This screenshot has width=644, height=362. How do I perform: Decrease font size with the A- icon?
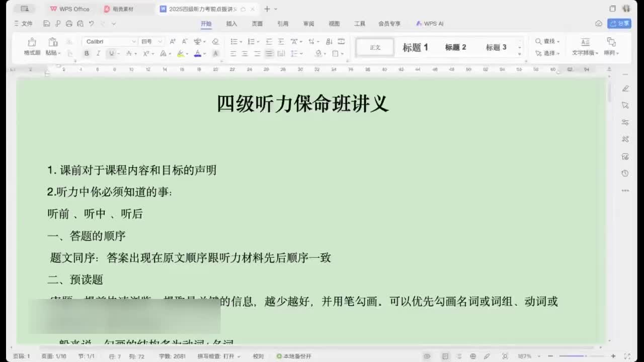[184, 42]
